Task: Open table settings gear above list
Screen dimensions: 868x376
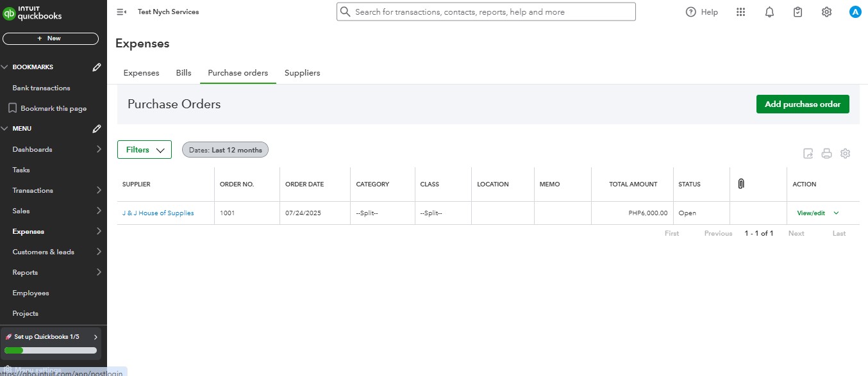Action: tap(846, 154)
